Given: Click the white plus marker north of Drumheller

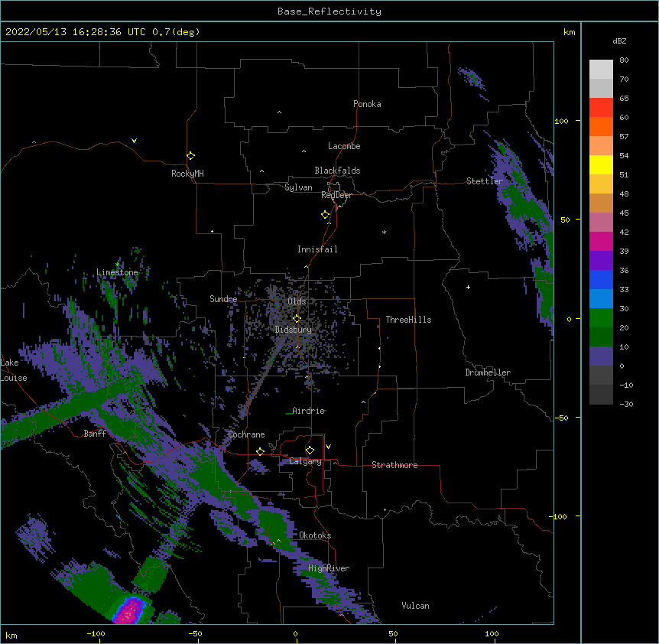Looking at the screenshot, I should (468, 287).
